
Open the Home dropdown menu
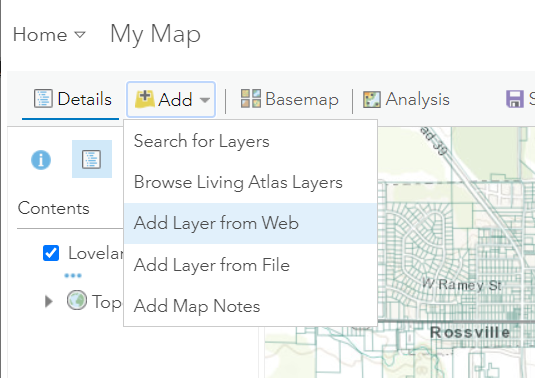pyautogui.click(x=49, y=35)
